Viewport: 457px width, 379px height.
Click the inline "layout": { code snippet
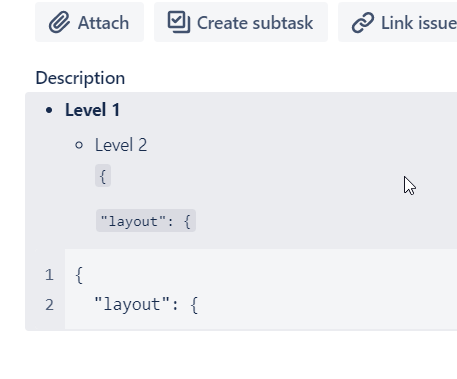[146, 221]
